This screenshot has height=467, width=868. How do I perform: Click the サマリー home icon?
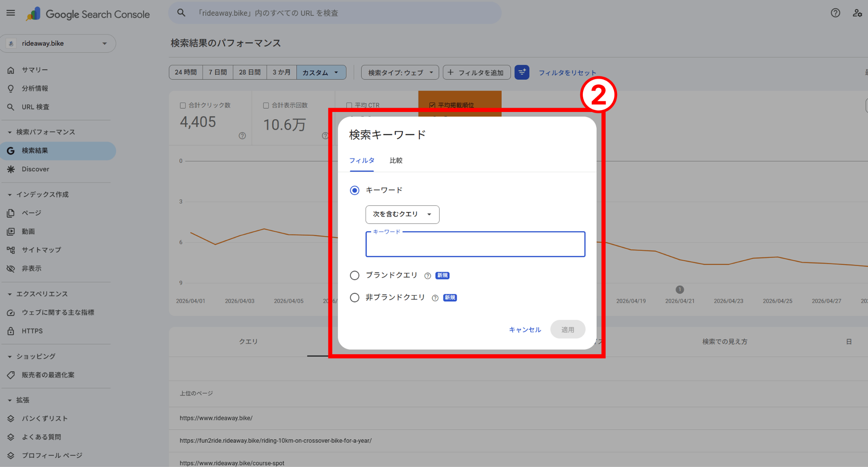tap(11, 70)
